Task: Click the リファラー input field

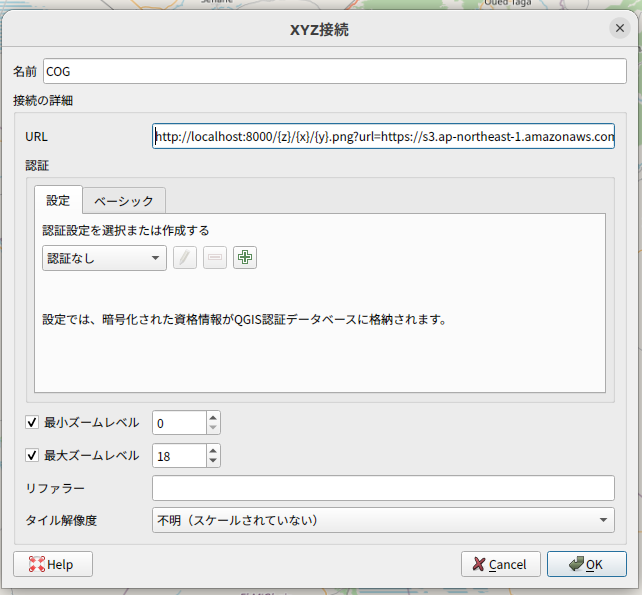Action: (383, 488)
